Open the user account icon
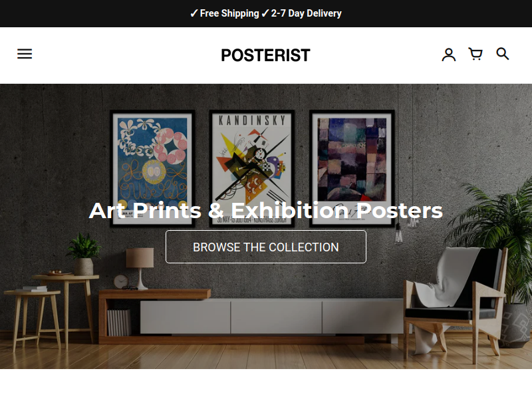532x399 pixels. (448, 55)
